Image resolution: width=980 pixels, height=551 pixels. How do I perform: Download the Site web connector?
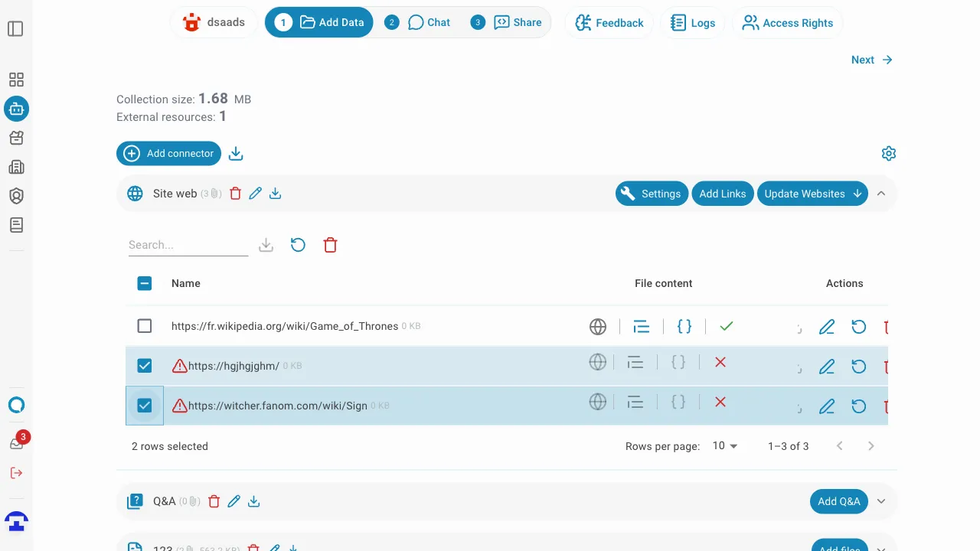[x=276, y=194]
